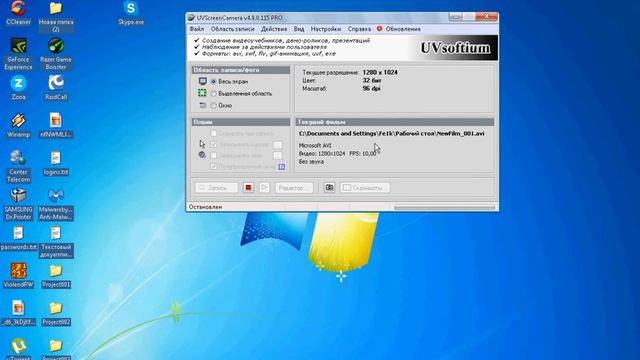
Task: Click the red stop recording button
Action: tap(248, 187)
